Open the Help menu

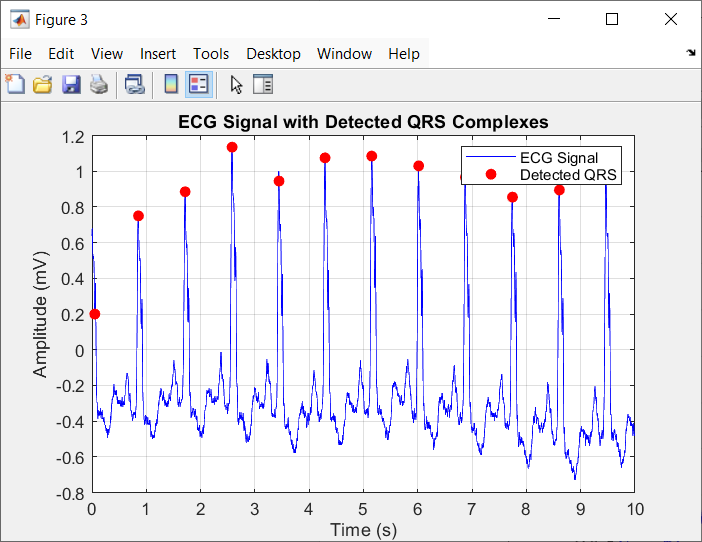404,54
